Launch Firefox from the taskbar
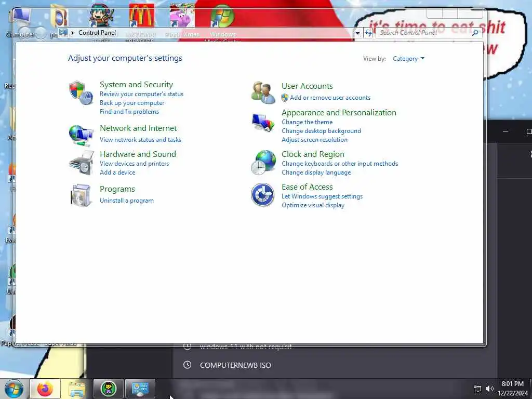Screen dimensions: 532x399 [x=45, y=389]
